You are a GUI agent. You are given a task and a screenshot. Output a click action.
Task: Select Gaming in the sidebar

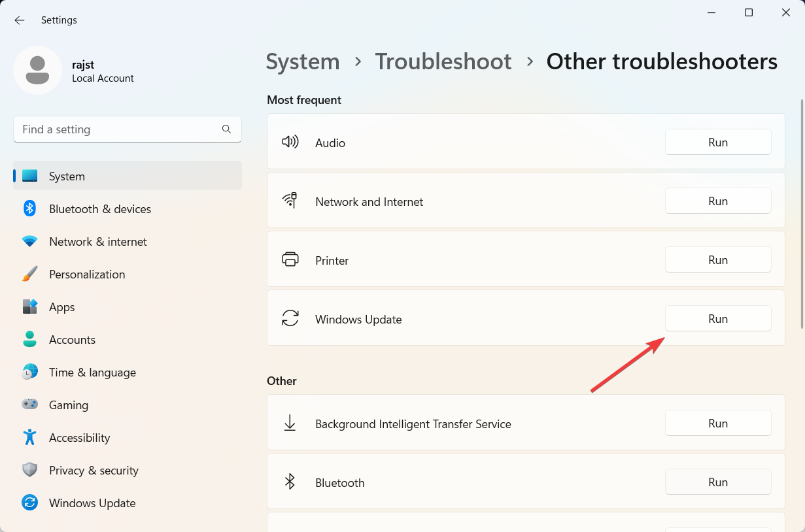point(128,405)
